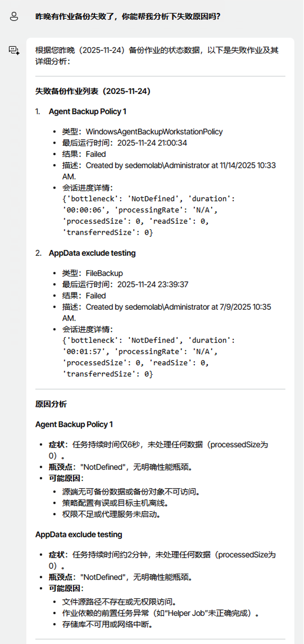The height and width of the screenshot is (644, 304).
Task: Click the code block with duration 00:00:06
Action: click(x=148, y=216)
